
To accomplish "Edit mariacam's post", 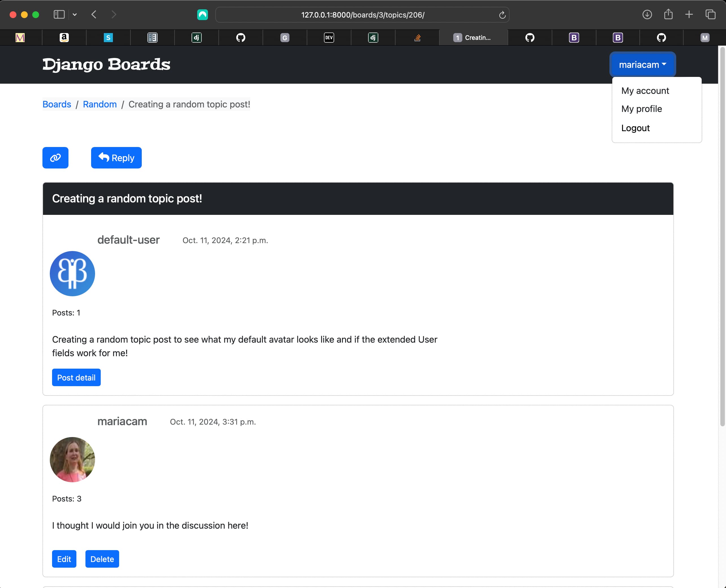I will [64, 559].
